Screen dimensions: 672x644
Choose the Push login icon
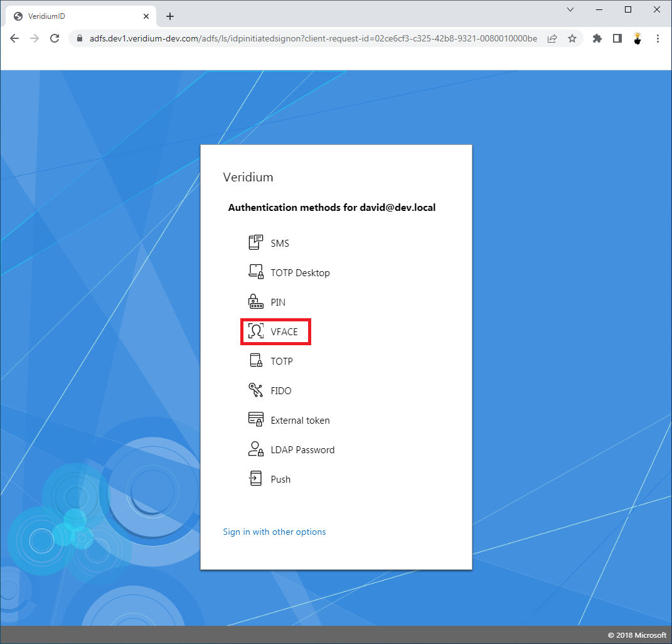point(255,479)
